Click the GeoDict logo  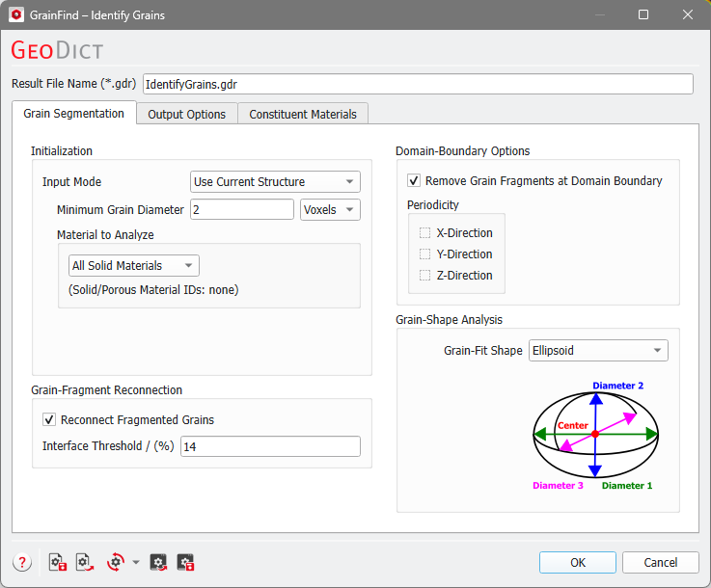click(57, 50)
